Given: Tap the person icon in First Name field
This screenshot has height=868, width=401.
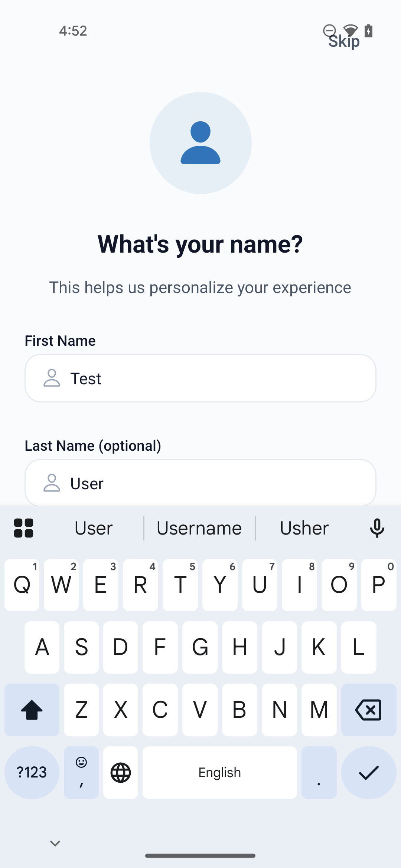Looking at the screenshot, I should point(52,378).
